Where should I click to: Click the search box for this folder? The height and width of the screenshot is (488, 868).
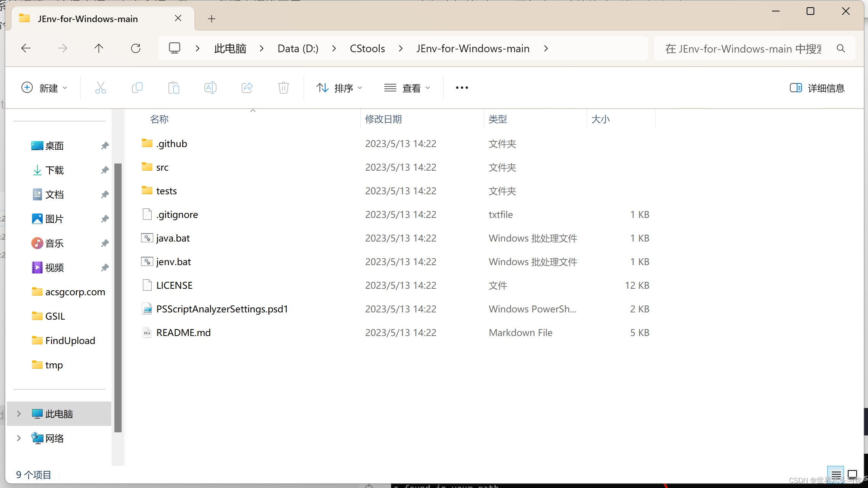click(743, 48)
